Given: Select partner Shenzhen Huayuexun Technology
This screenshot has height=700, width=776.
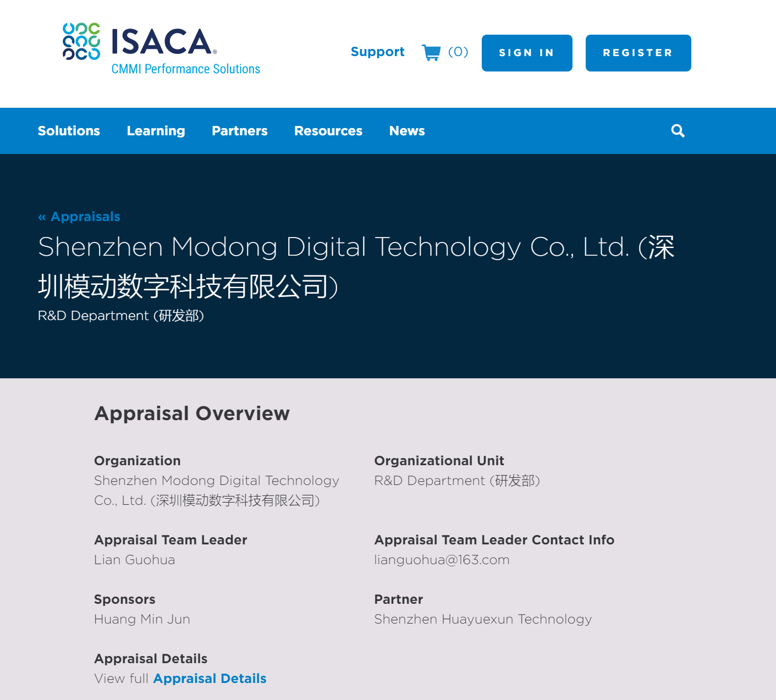Looking at the screenshot, I should (x=483, y=619).
